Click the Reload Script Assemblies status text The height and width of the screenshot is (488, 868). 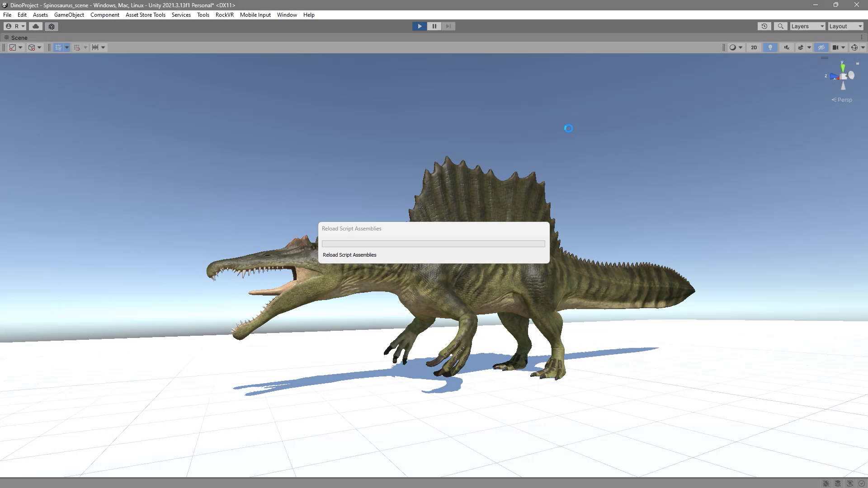point(349,255)
